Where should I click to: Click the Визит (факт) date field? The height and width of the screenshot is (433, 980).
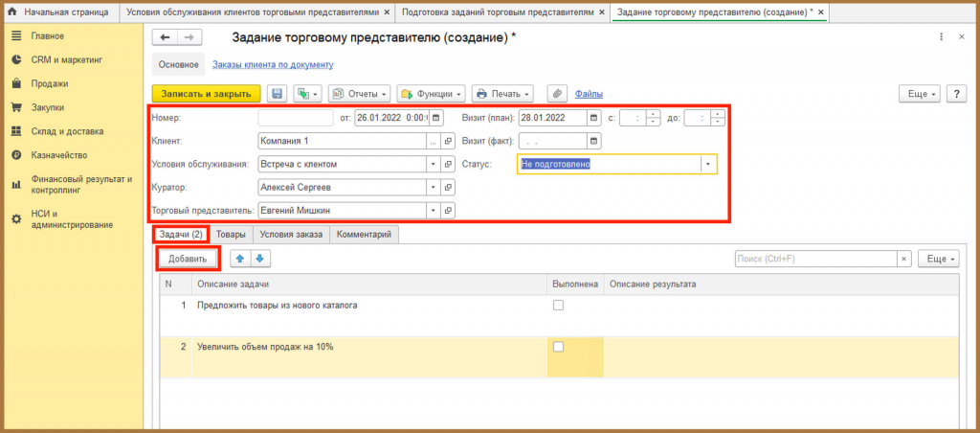click(x=553, y=142)
